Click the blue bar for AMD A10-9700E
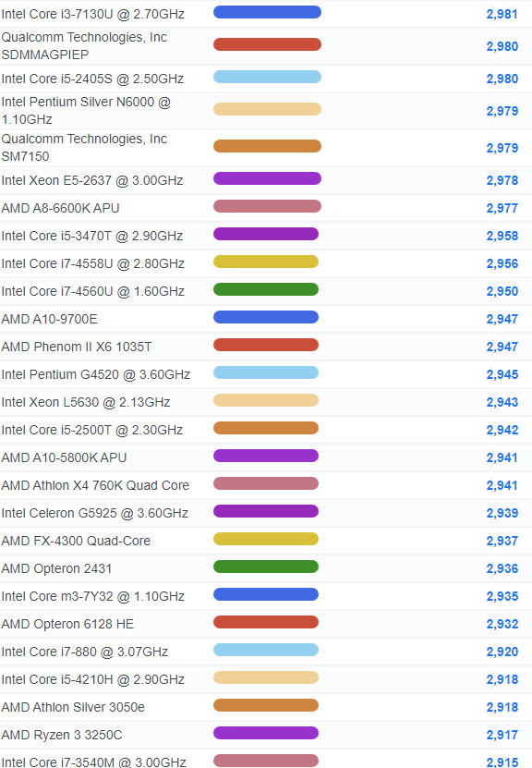 click(x=266, y=317)
